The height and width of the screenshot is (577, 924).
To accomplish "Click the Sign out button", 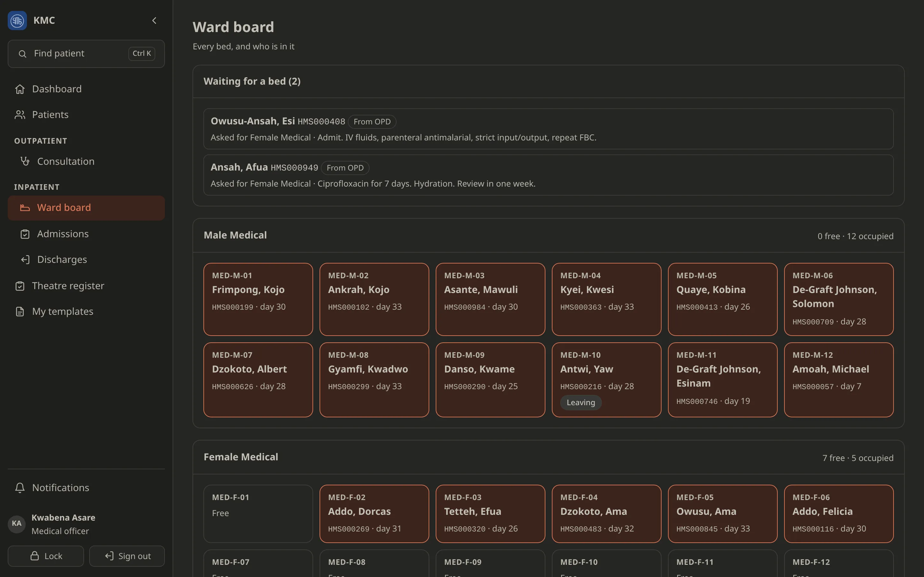I will pyautogui.click(x=127, y=556).
